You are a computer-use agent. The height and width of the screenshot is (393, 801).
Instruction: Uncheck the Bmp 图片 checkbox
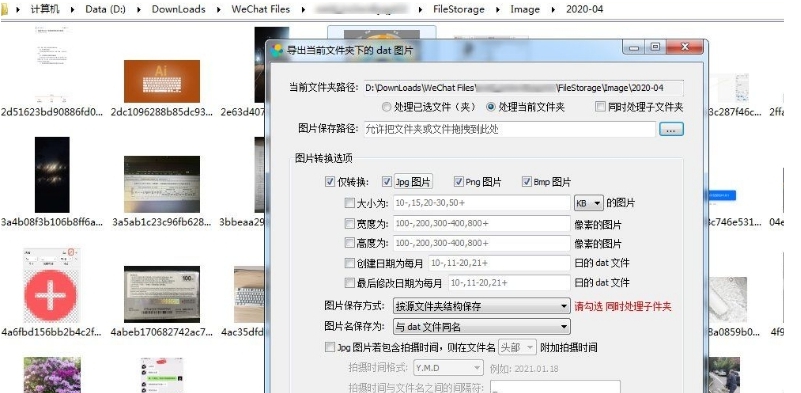[x=527, y=181]
